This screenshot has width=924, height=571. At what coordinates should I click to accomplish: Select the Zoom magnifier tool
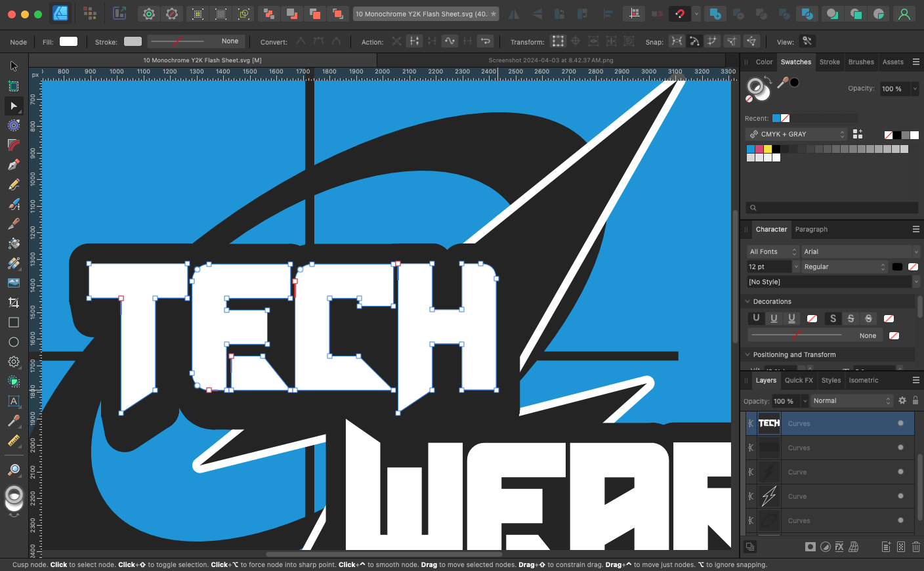13,470
